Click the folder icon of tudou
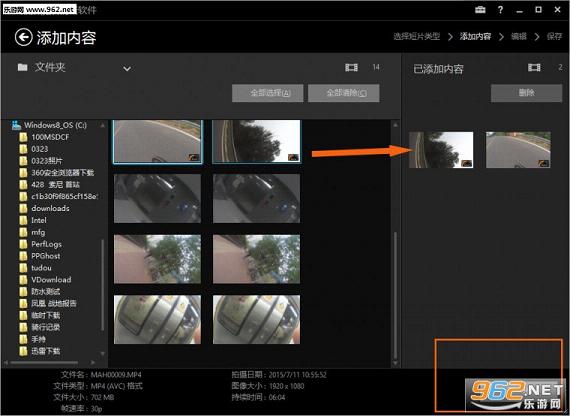The width and height of the screenshot is (570, 416). click(x=24, y=268)
